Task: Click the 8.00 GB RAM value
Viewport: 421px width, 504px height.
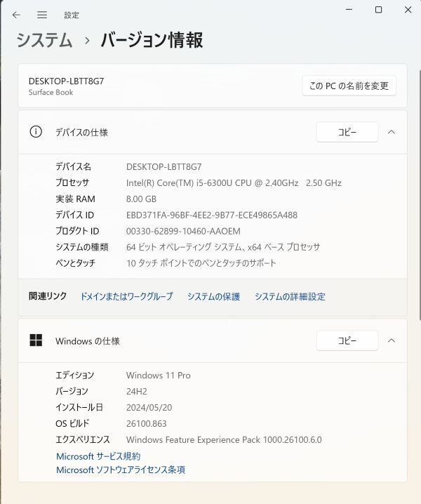Action: [x=141, y=199]
